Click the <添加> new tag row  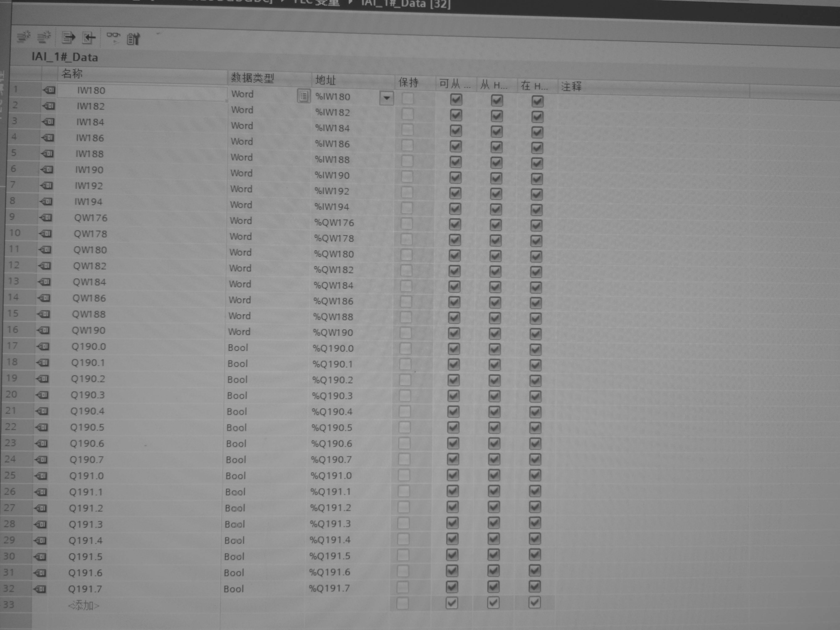click(84, 605)
